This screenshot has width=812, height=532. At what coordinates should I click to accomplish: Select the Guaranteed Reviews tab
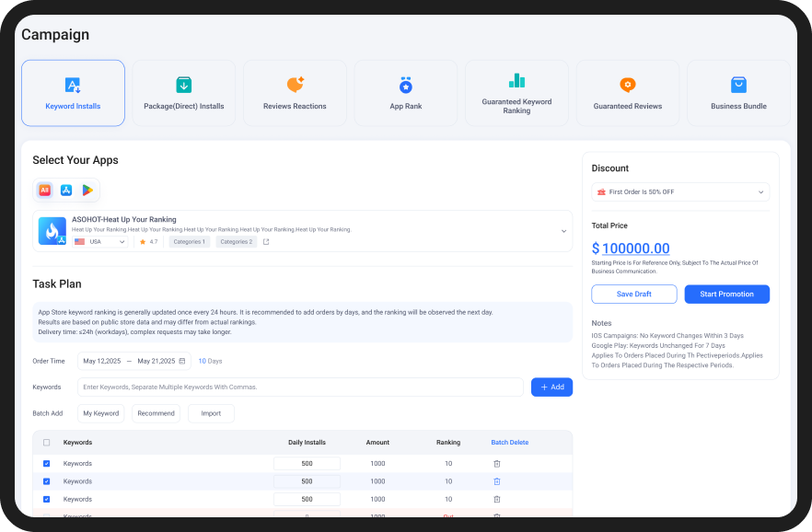tap(628, 93)
